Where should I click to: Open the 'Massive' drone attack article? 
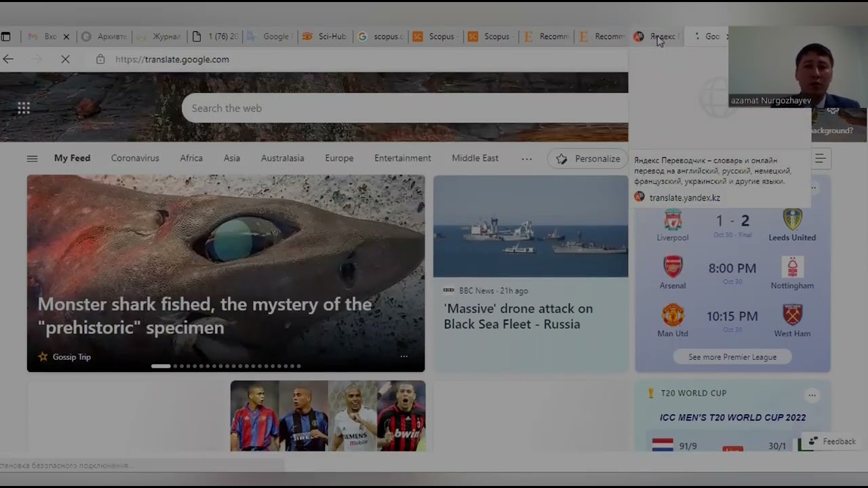tap(518, 317)
